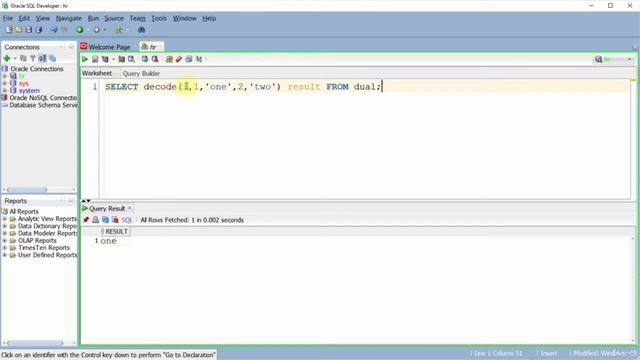Open the Explain Plan dropdown arrow
640x360 pixels.
(x=113, y=60)
